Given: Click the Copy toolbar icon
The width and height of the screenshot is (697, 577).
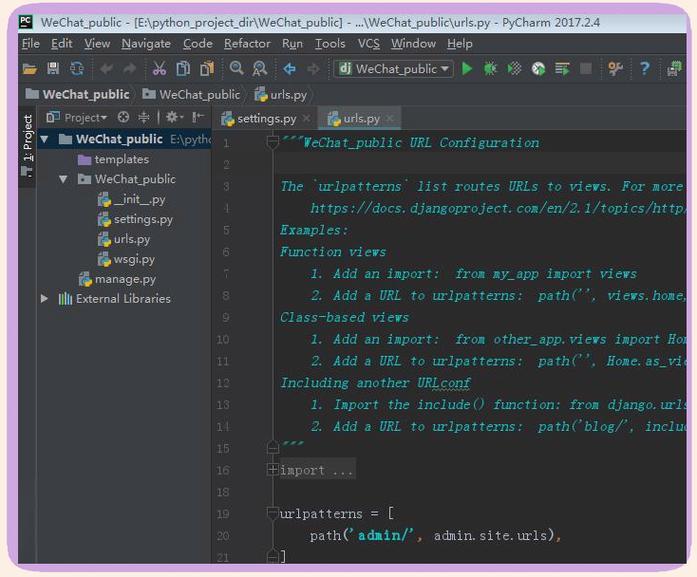Looking at the screenshot, I should click(183, 68).
